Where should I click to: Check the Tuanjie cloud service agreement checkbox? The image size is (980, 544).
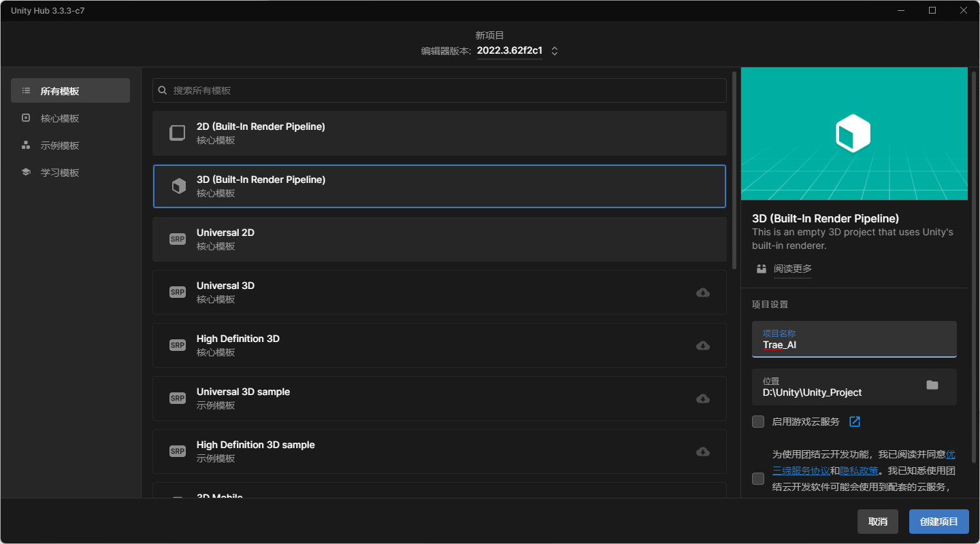[758, 479]
